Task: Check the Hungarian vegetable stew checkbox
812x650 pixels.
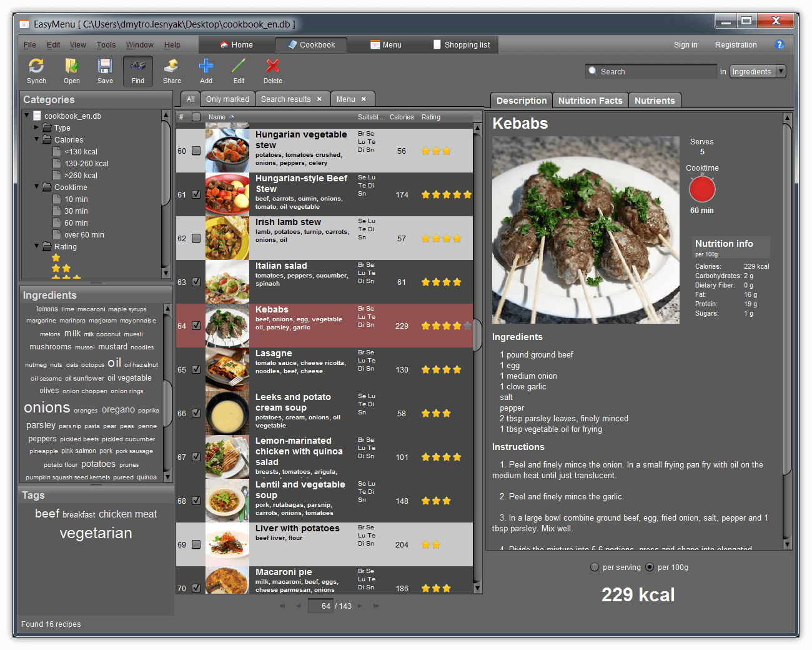Action: tap(196, 151)
